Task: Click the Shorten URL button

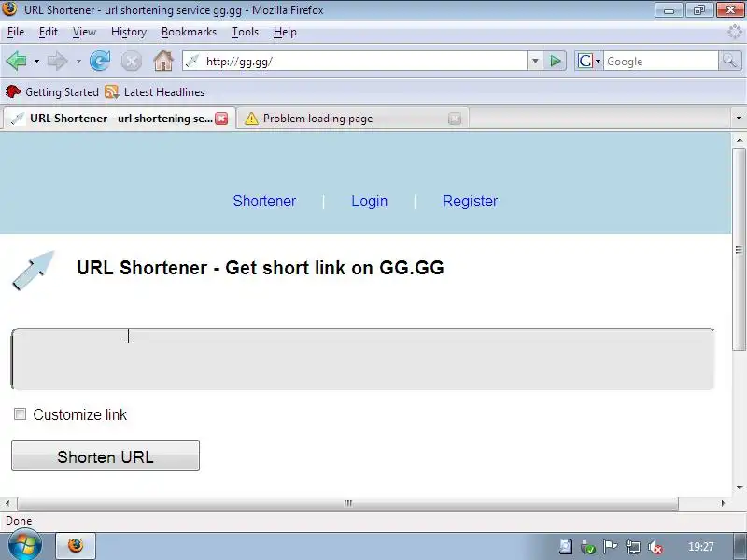Action: 106,455
